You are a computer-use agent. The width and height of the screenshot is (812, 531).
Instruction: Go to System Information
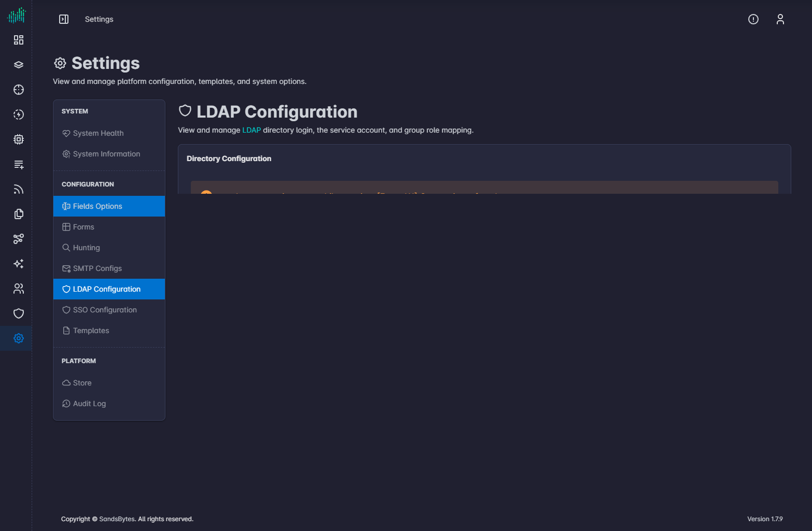click(109, 154)
